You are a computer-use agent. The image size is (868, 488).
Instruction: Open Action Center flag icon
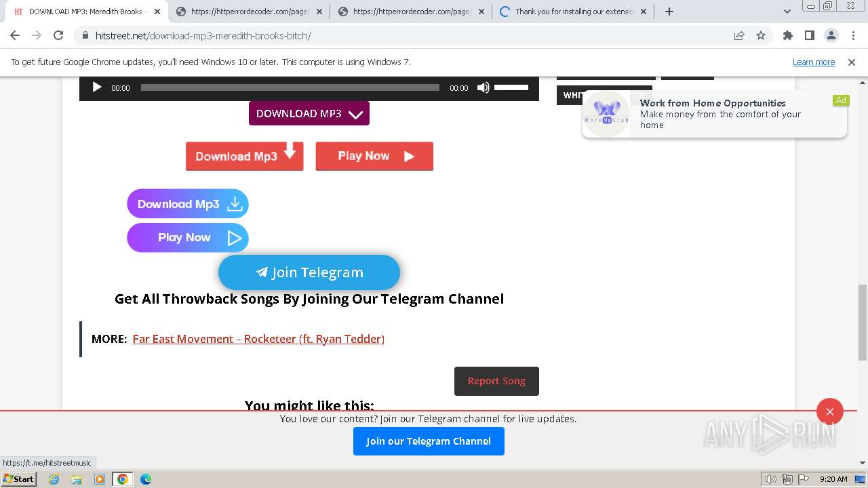click(802, 479)
